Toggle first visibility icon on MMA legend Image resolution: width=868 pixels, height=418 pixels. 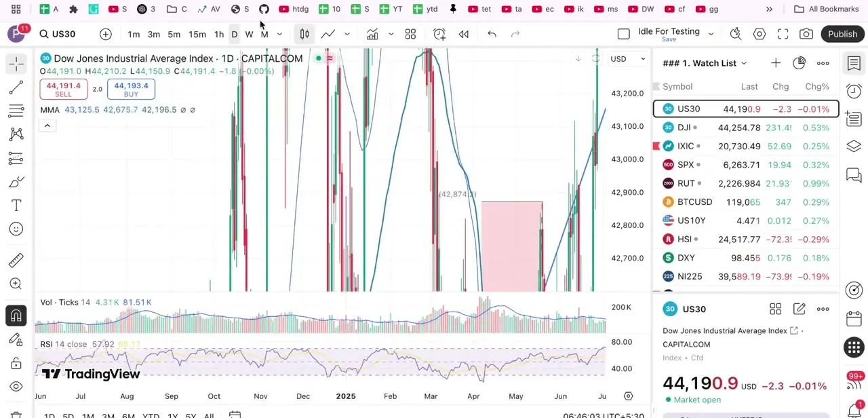[x=182, y=110]
